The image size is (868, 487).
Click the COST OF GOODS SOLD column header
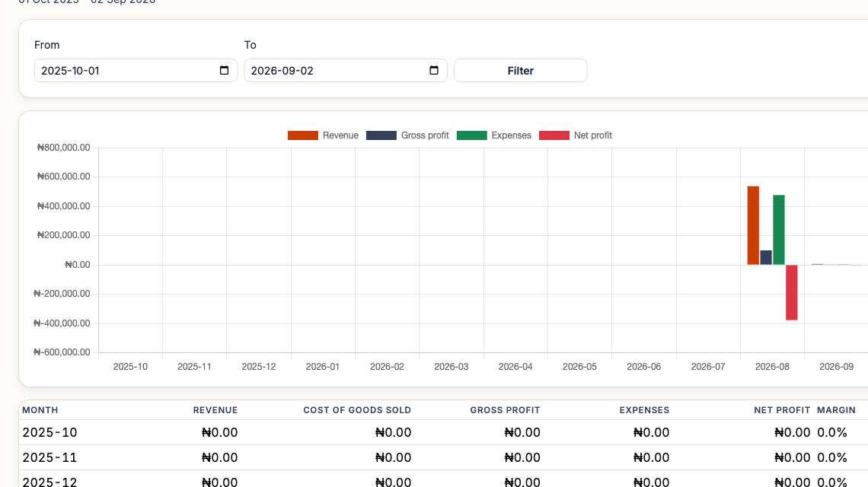pyautogui.click(x=357, y=410)
